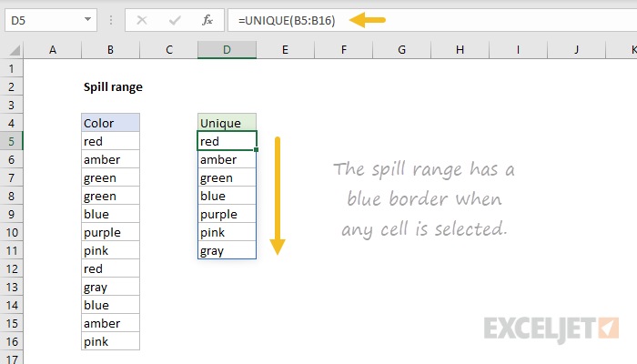Select column B header
The image size is (637, 364).
click(x=110, y=51)
